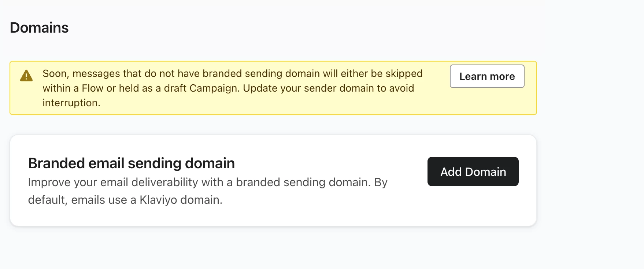644x269 pixels.
Task: Click the banner line starting 'within a Flow'
Action: [228, 88]
